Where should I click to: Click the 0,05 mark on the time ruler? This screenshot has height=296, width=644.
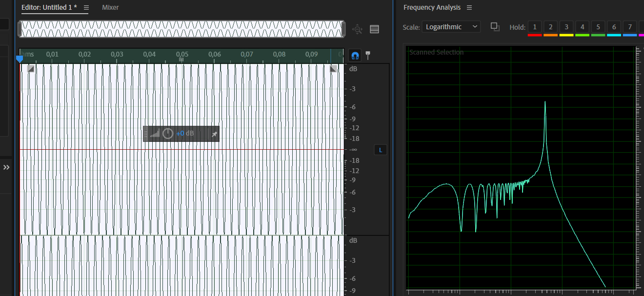click(182, 55)
